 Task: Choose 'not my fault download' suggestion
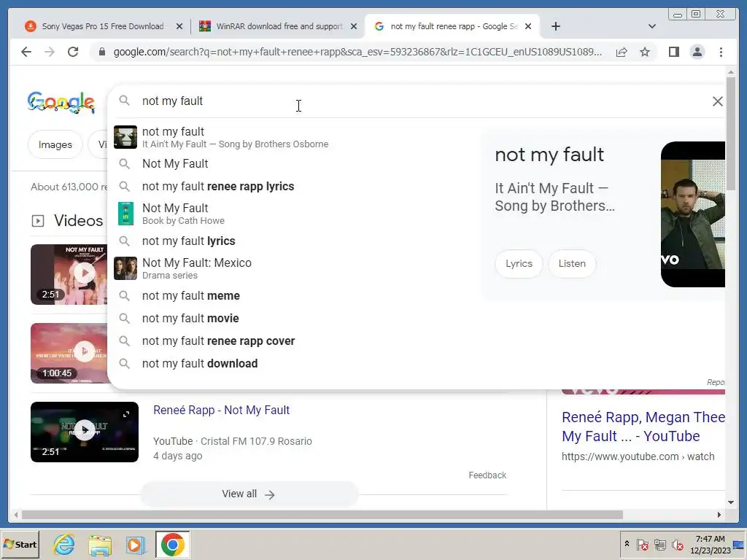[295, 363]
